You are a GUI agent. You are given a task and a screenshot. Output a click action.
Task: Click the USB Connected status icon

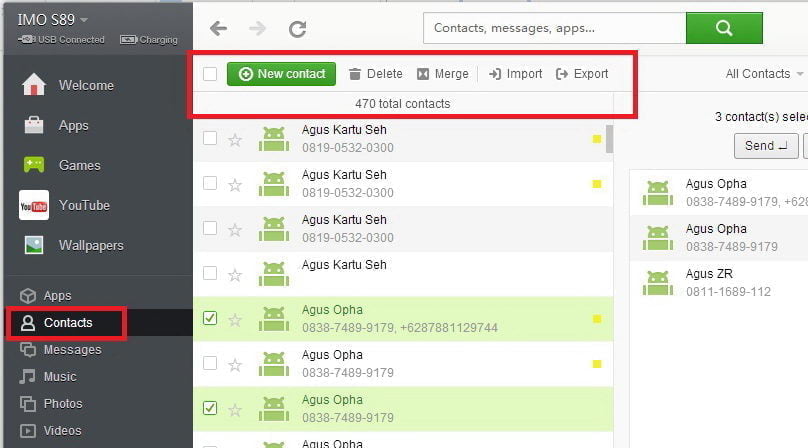tap(26, 39)
